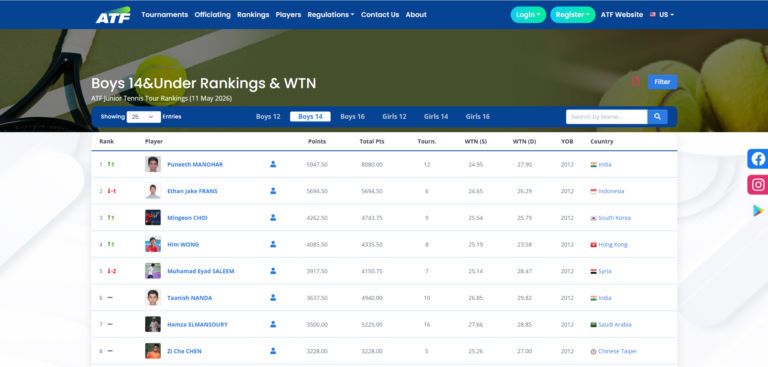Open the US language selector
Viewport: 768px width, 367px height.
[662, 15]
